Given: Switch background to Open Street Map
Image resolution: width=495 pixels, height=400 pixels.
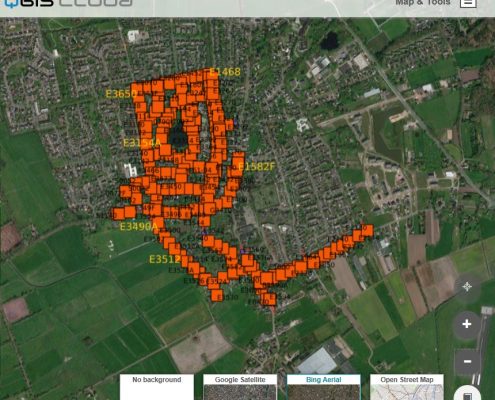Looking at the screenshot, I should [407, 387].
